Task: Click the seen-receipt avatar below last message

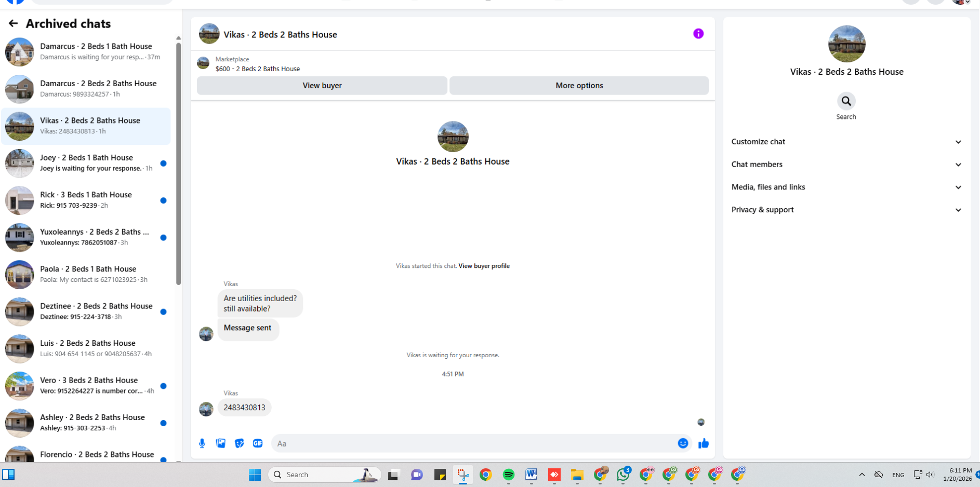Action: pyautogui.click(x=701, y=422)
